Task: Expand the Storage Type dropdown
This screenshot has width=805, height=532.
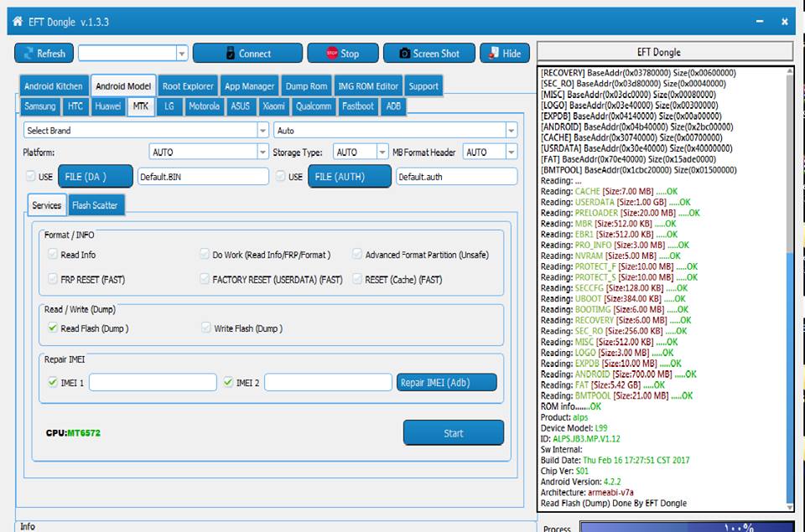Action: tap(382, 152)
